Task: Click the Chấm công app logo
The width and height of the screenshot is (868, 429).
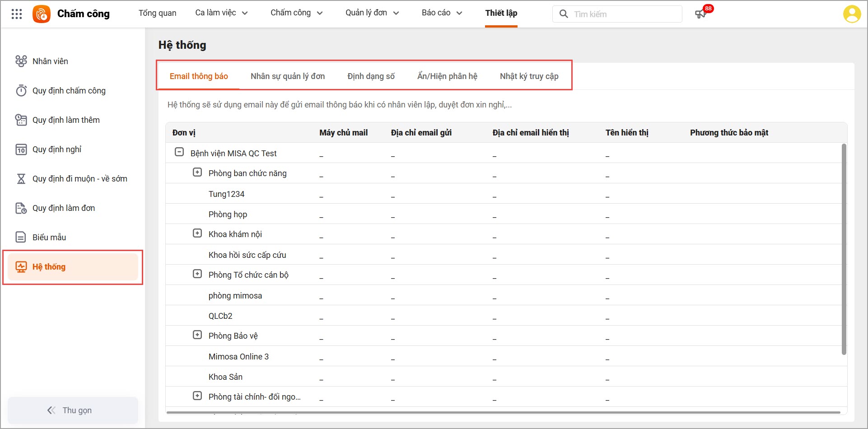Action: [42, 14]
